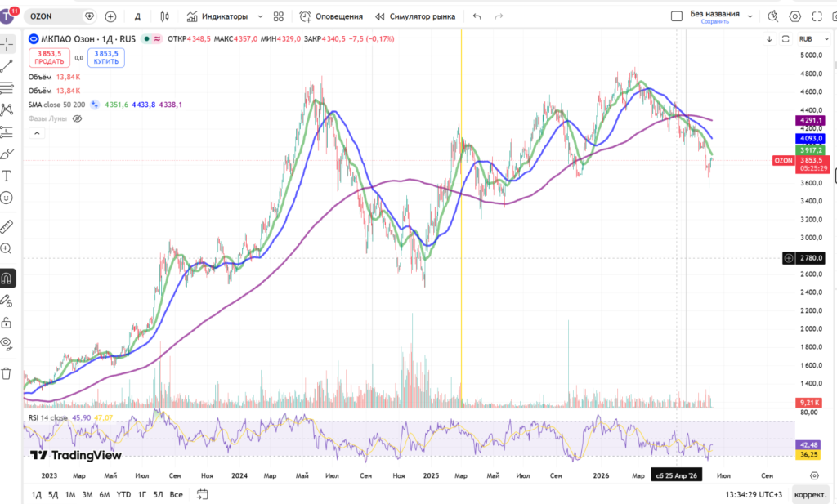Screen dimensions: 837x504
Task: Select the 3М time range
Action: (x=87, y=494)
